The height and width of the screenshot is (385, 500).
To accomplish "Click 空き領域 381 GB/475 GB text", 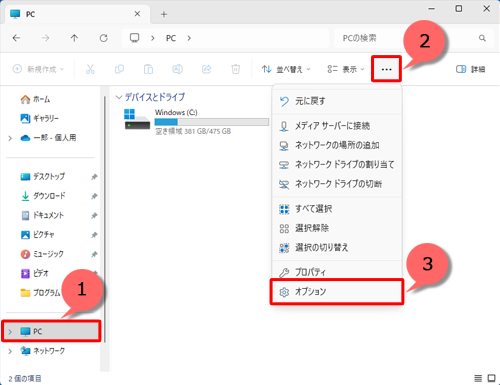I will point(193,131).
